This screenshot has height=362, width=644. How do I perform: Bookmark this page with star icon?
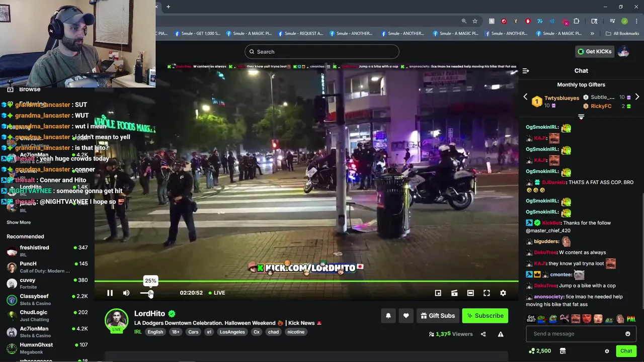474,21
